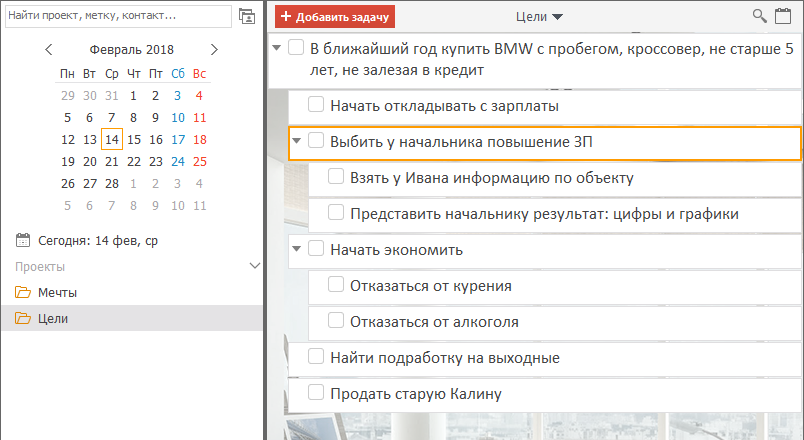Screen dimensions: 804x440
Task: Open the contacts panel icon beside search field
Action: [247, 16]
